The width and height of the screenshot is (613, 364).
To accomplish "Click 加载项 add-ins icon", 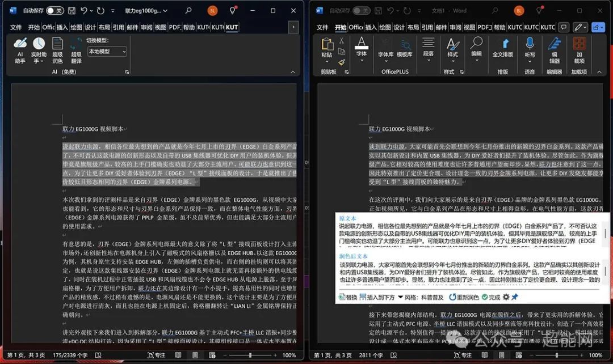I will (580, 50).
